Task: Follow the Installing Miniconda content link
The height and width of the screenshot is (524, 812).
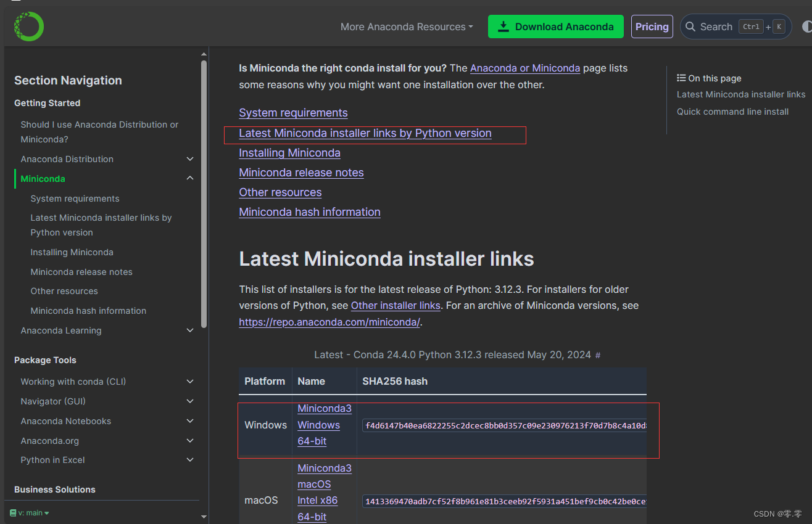Action: click(x=289, y=153)
